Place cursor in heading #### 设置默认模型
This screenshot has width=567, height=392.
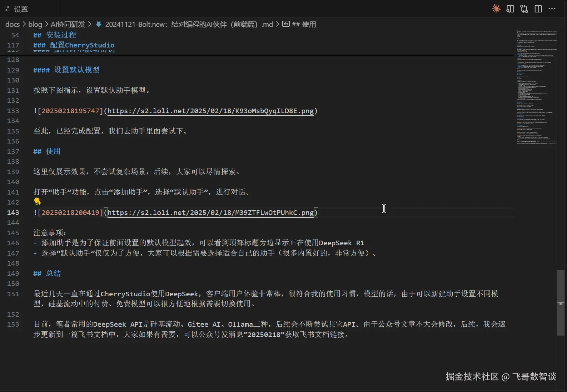pos(66,70)
